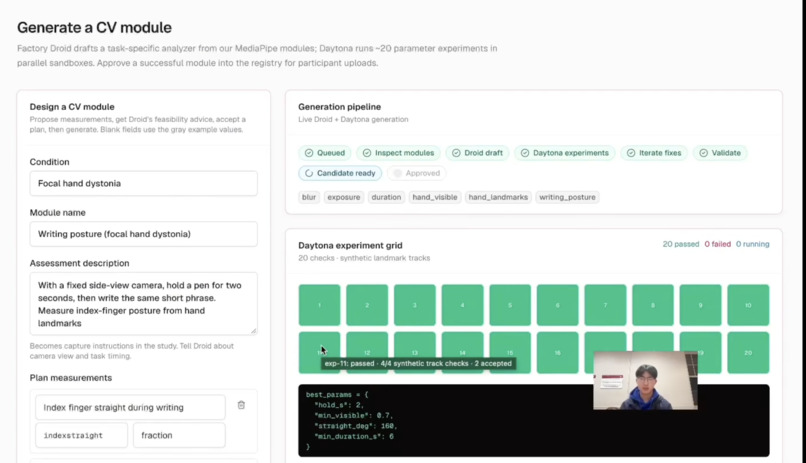Open experiment tile 7
Screen dimensions: 806x463
point(606,305)
